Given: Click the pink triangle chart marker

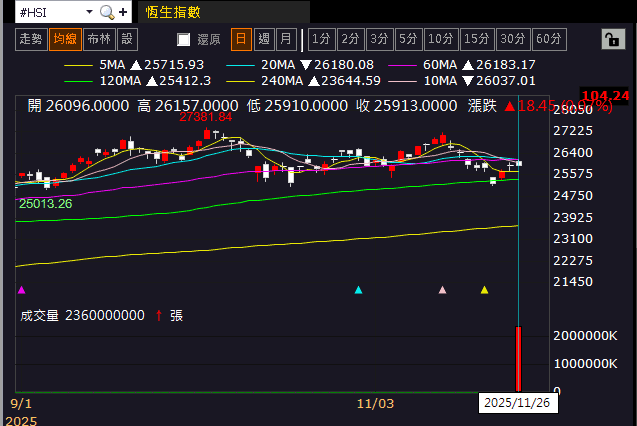Looking at the screenshot, I should pyautogui.click(x=442, y=290).
